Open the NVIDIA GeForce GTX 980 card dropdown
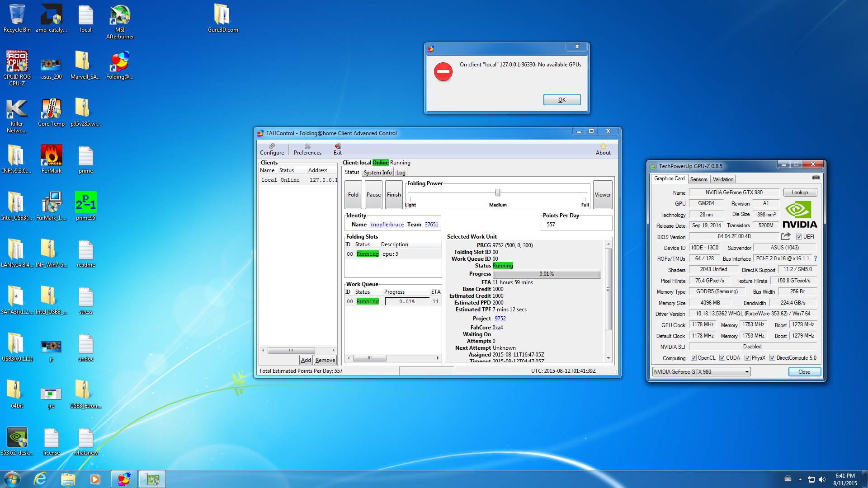 [701, 372]
